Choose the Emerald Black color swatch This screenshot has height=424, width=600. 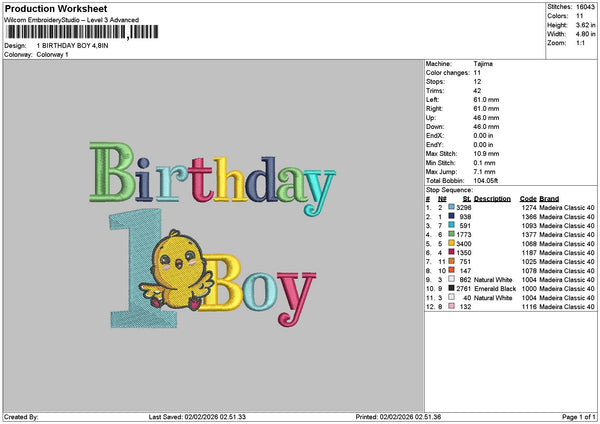(452, 288)
